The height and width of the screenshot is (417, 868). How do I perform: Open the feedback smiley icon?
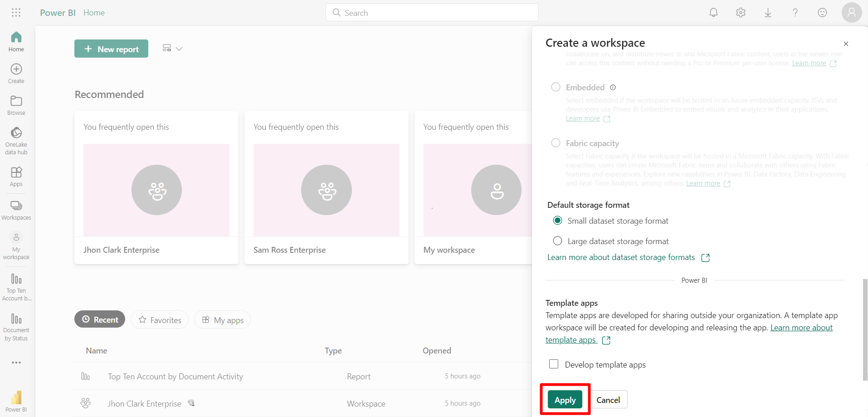822,13
